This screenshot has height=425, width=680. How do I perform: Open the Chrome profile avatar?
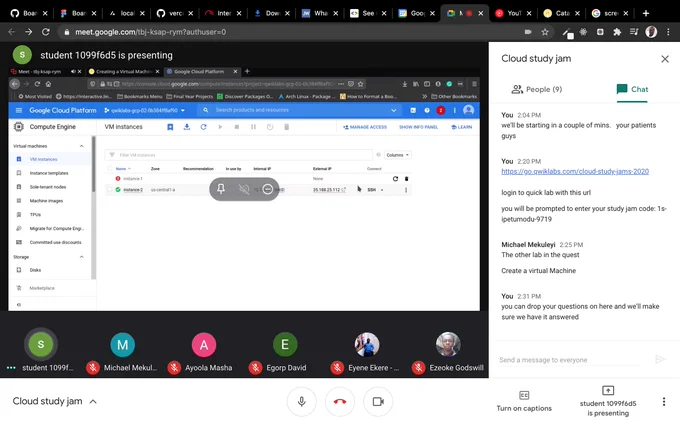(x=651, y=32)
